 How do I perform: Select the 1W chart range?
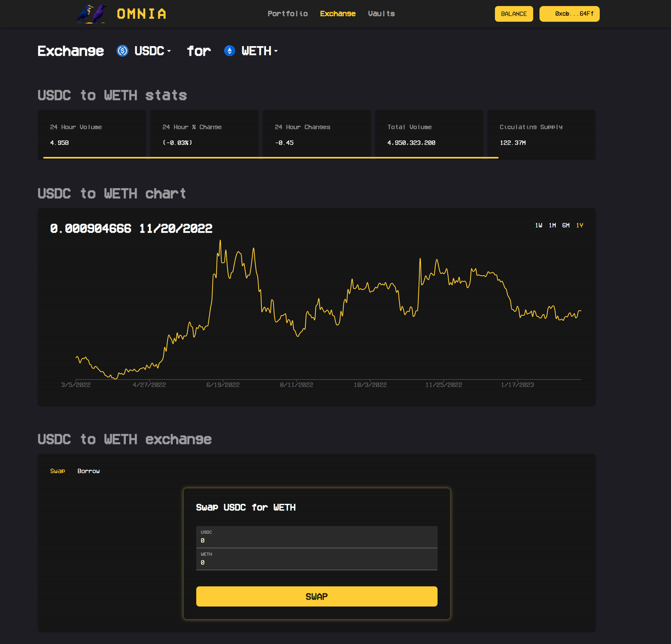click(x=538, y=225)
